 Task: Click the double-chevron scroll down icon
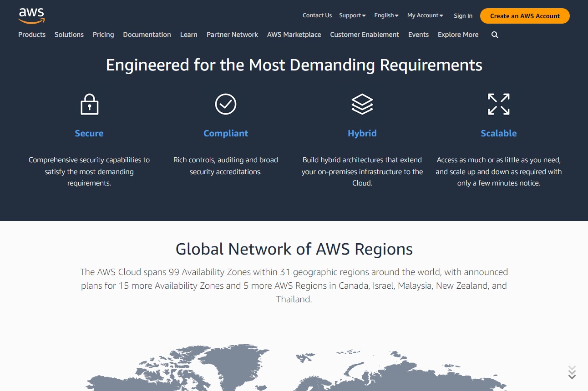(x=572, y=372)
